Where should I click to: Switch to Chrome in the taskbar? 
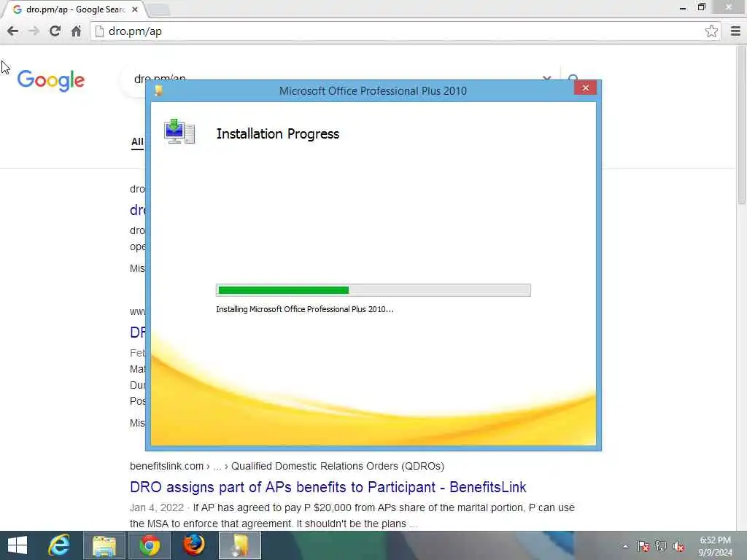click(149, 545)
